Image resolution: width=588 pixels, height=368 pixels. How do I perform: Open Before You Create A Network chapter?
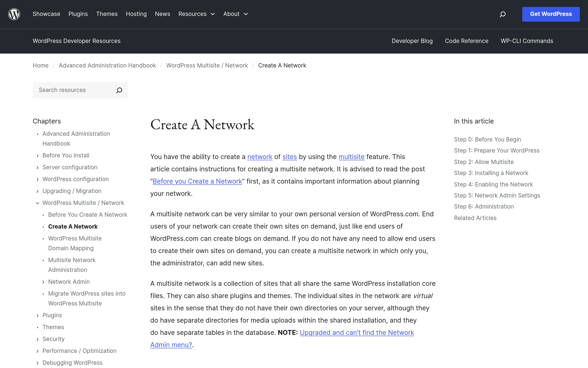click(x=88, y=215)
